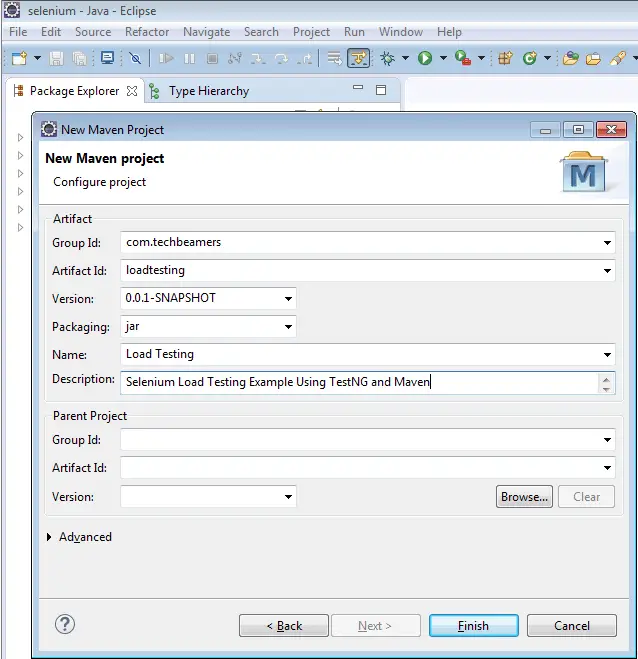Click the Open Type folder icon
638x659 pixels.
(x=570, y=59)
